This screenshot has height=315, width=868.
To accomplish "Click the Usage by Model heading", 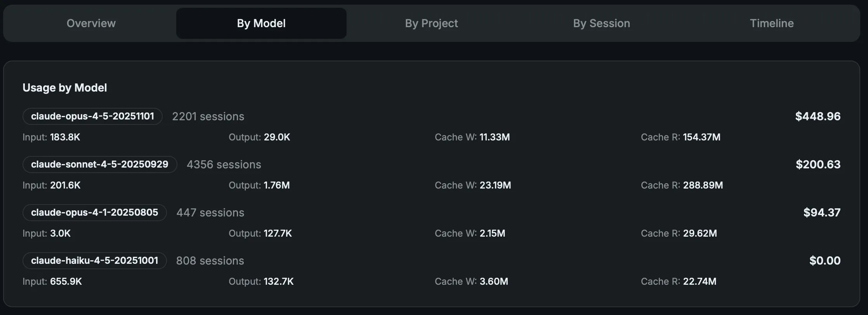I will 65,88.
